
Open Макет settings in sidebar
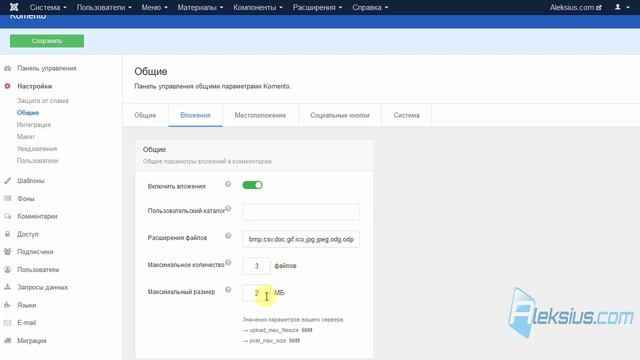tap(26, 136)
